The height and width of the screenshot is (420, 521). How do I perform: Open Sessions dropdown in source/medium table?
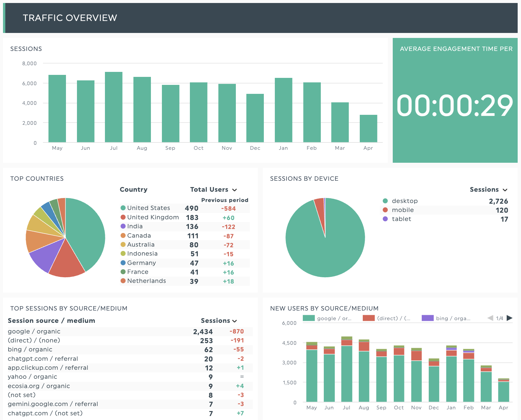(235, 321)
